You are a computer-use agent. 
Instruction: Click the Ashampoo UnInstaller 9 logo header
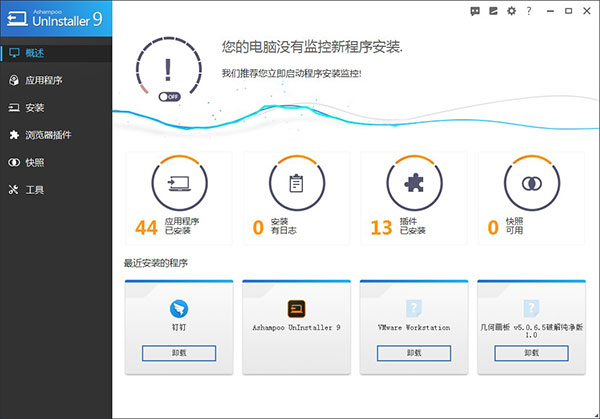56,18
